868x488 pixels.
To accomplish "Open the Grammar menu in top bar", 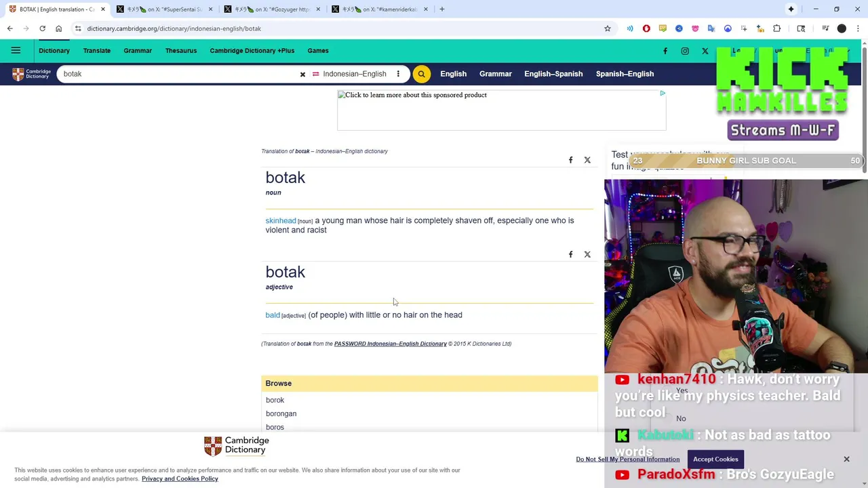I will [138, 50].
